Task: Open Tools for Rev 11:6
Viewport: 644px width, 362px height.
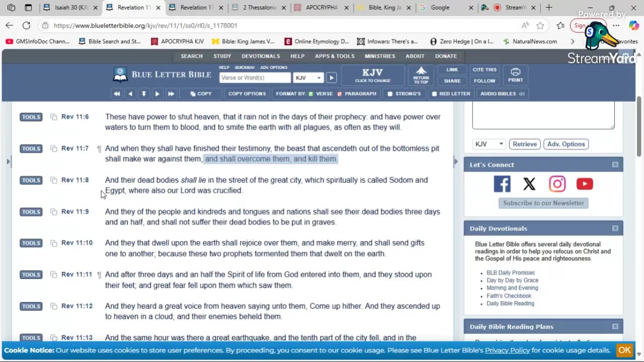Action: [31, 117]
